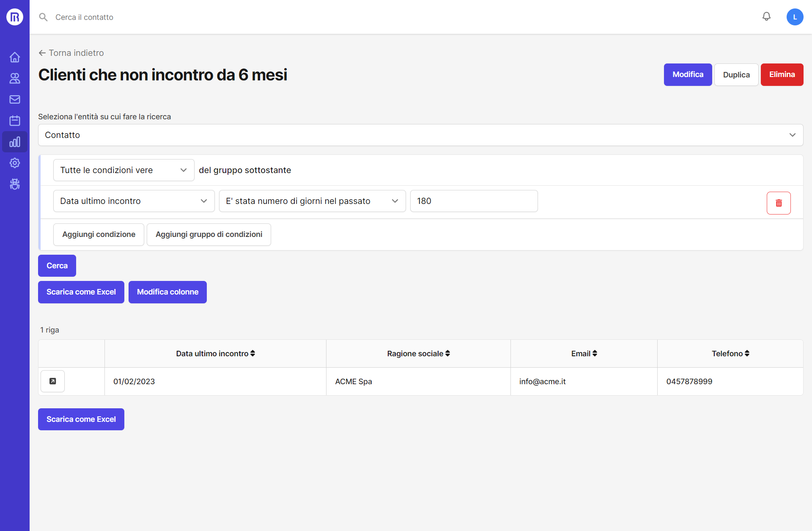Sort the table by Email column
This screenshot has width=812, height=531.
pyautogui.click(x=584, y=353)
